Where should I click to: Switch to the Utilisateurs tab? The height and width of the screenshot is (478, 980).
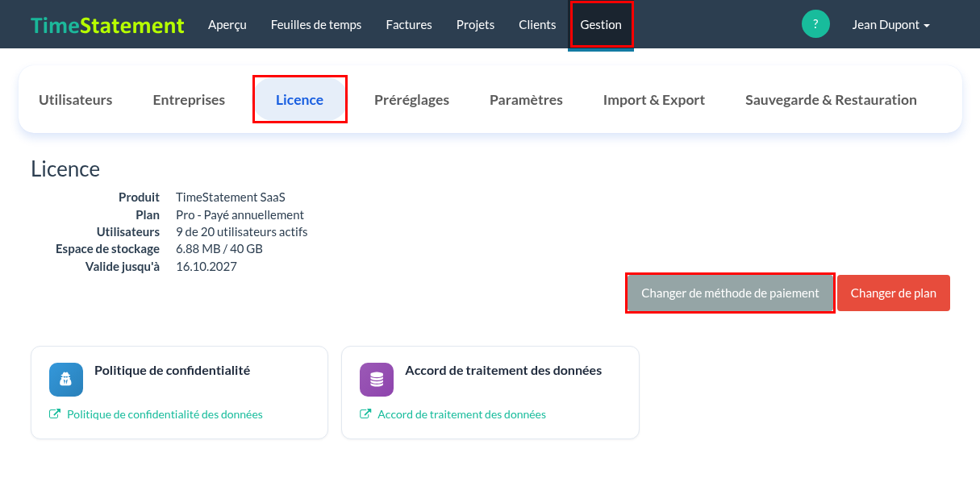pos(76,100)
